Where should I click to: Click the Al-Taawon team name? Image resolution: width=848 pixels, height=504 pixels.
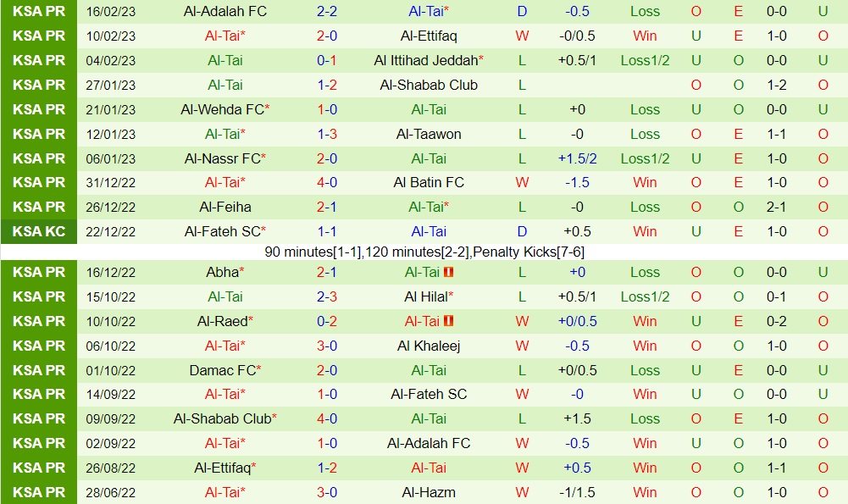pyautogui.click(x=429, y=134)
